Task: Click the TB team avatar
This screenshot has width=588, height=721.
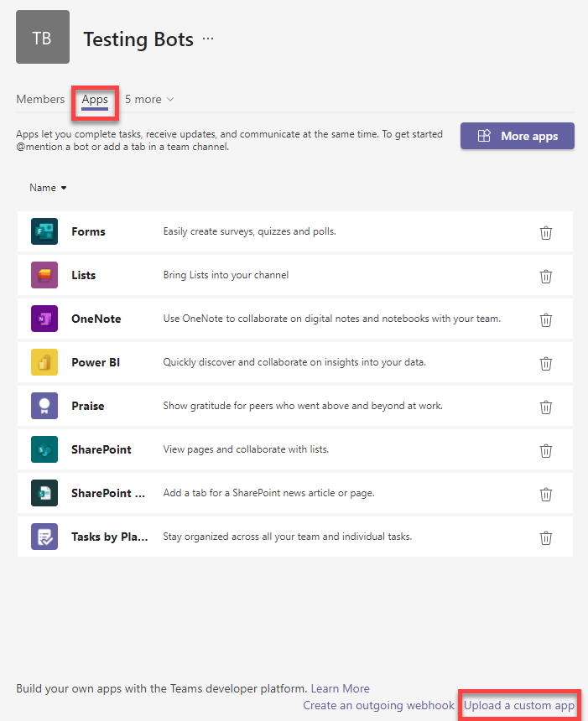Action: click(x=43, y=37)
